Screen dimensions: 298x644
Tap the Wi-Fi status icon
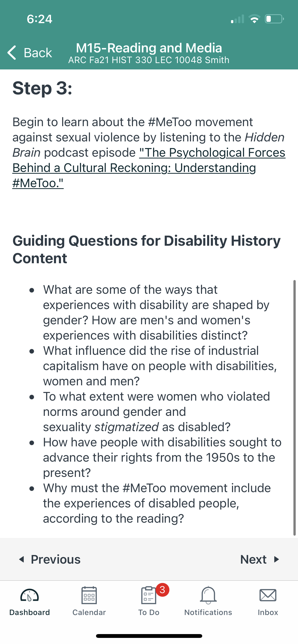pos(254,19)
